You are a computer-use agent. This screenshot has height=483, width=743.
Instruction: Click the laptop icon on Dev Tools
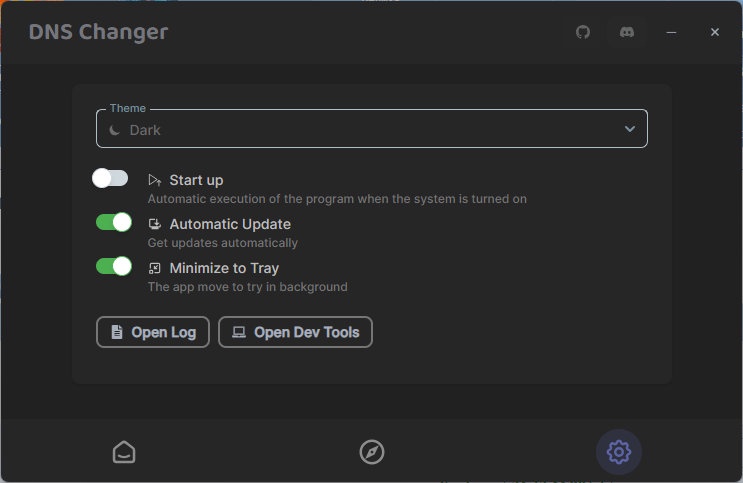[x=239, y=332]
